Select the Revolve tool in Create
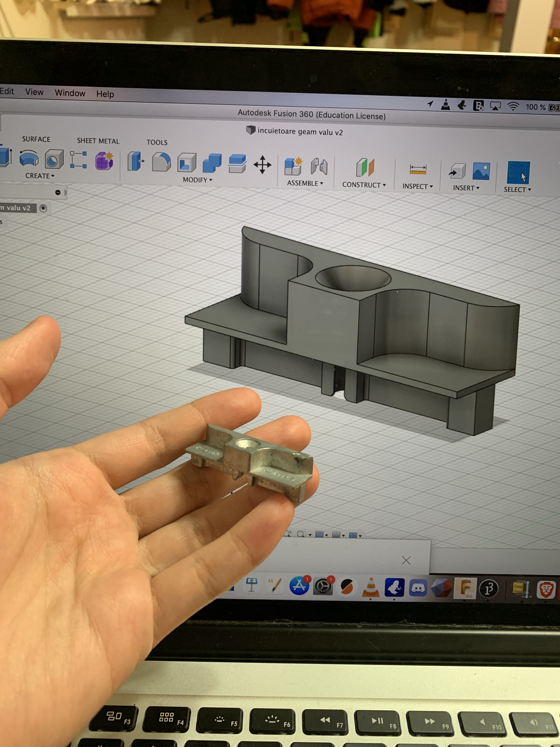Image resolution: width=560 pixels, height=747 pixels. coord(29,158)
